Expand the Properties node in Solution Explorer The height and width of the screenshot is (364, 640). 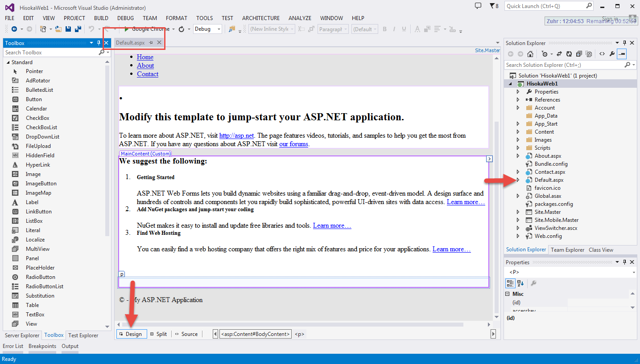[518, 91]
